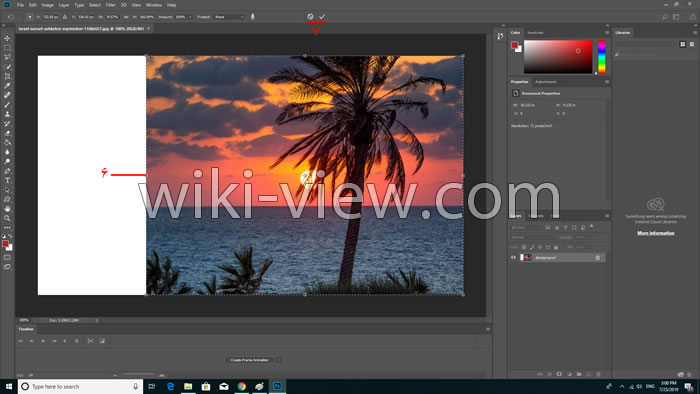Select the Eraser tool

click(7, 133)
